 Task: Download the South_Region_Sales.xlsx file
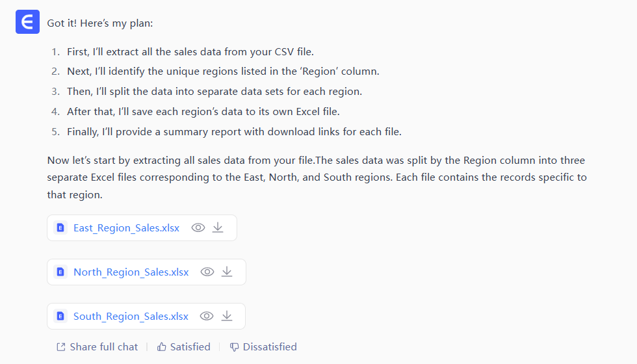[x=227, y=316]
